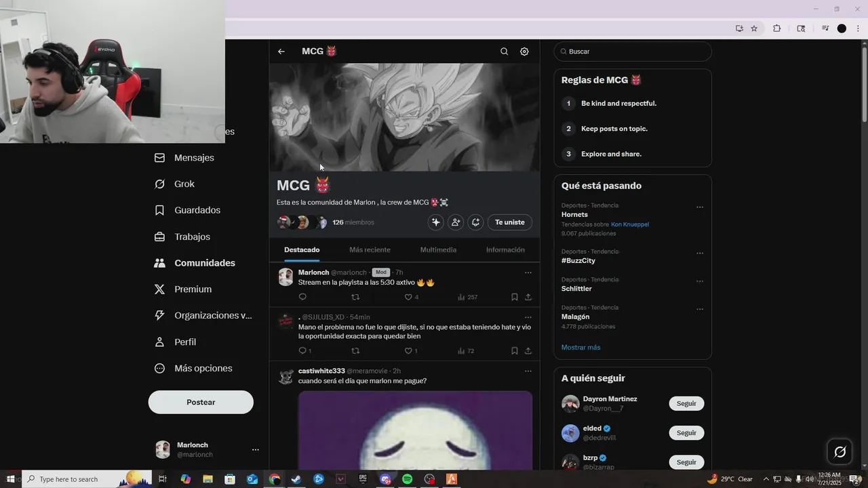Bookmark this page with the Chrome star icon
This screenshot has width=868, height=488.
click(754, 28)
